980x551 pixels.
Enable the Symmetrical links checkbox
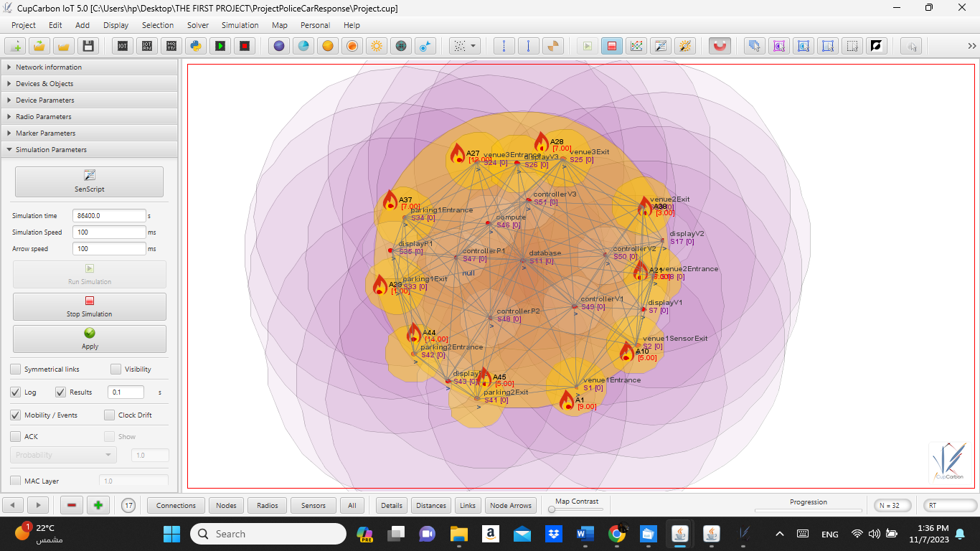pyautogui.click(x=15, y=369)
